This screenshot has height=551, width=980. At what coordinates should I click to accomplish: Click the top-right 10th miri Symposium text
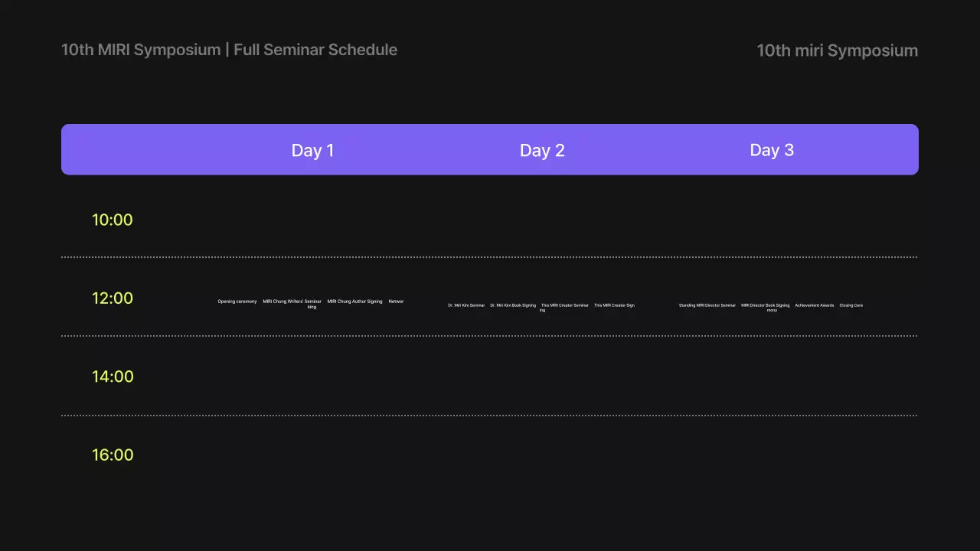pyautogui.click(x=837, y=51)
